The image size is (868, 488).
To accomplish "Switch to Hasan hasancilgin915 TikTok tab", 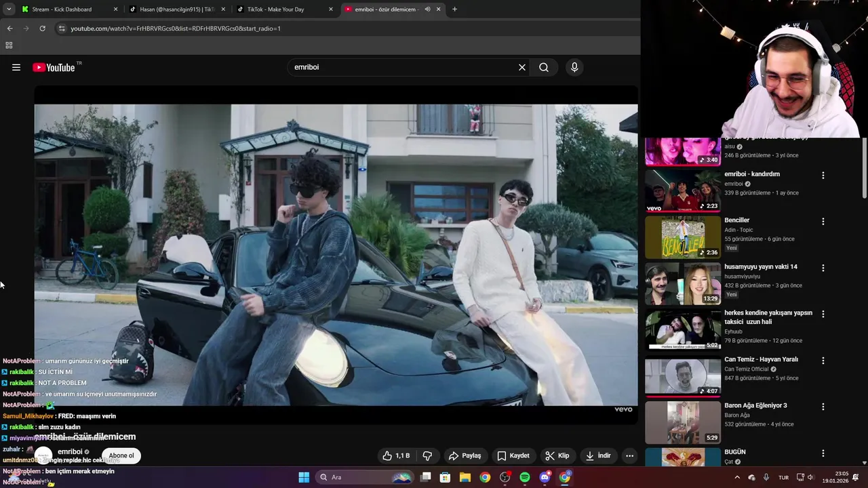I will [x=176, y=9].
